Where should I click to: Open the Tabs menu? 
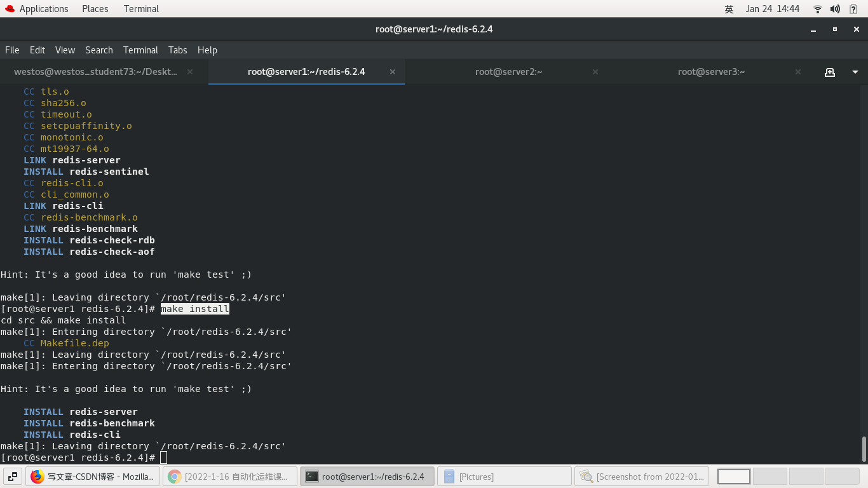[x=178, y=50]
